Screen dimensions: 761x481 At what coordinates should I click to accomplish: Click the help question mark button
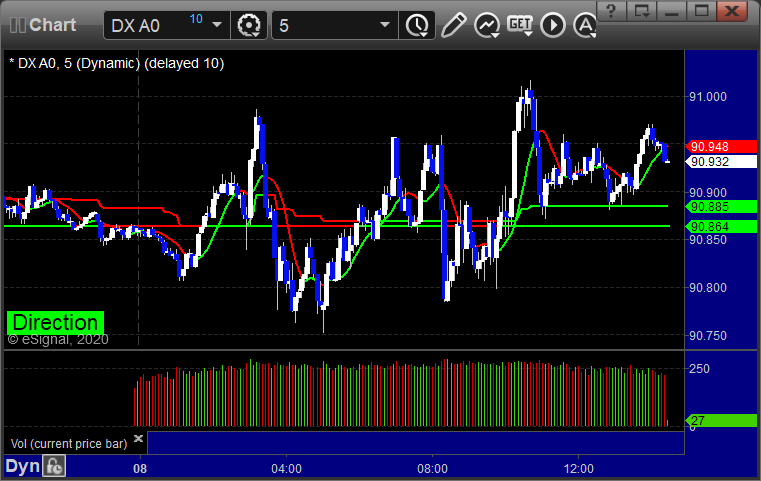[611, 11]
